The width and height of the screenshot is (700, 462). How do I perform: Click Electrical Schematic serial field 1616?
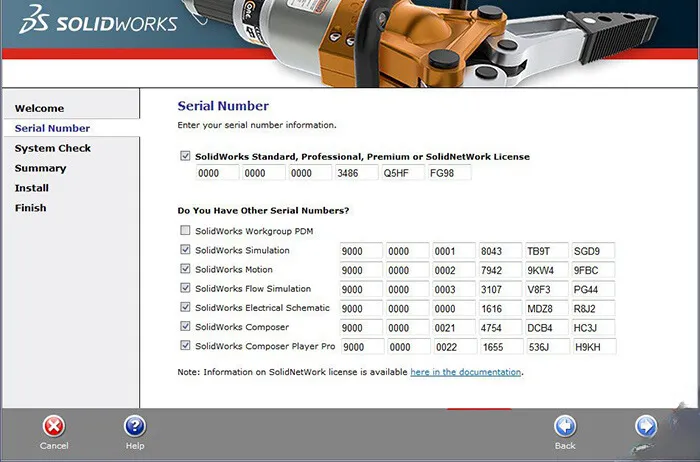click(x=500, y=308)
